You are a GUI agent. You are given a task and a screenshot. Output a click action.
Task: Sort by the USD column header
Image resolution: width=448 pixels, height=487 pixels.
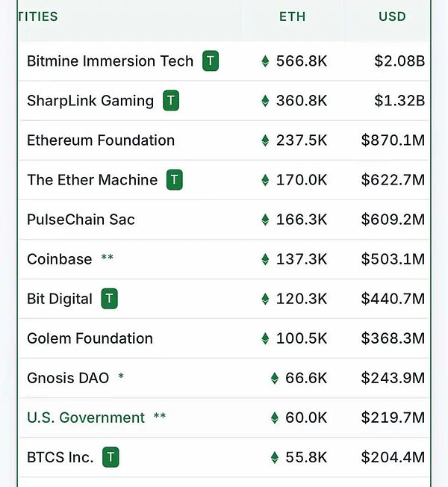click(392, 16)
